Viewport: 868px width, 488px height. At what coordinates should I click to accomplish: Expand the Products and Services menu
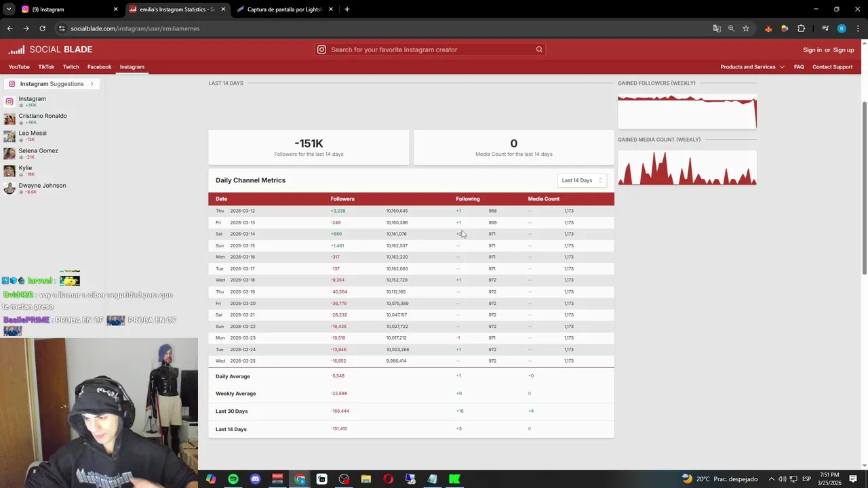(x=752, y=67)
